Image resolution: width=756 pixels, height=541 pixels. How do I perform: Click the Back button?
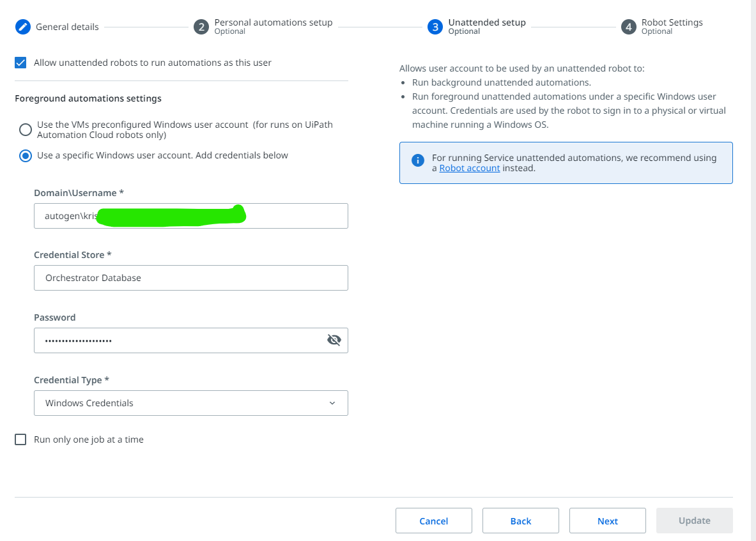tap(520, 521)
